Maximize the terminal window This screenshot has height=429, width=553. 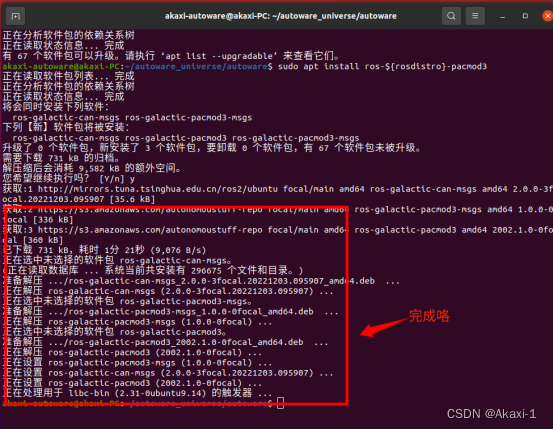tap(525, 16)
